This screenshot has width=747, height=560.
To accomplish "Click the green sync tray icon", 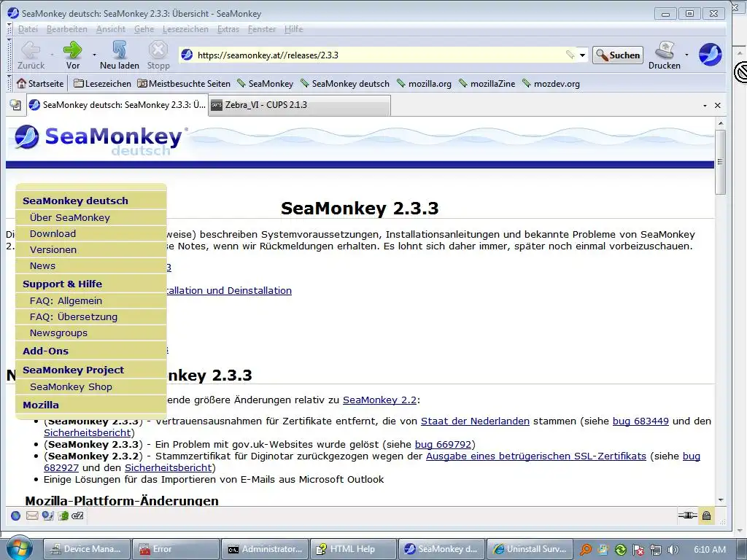I will pos(620,550).
